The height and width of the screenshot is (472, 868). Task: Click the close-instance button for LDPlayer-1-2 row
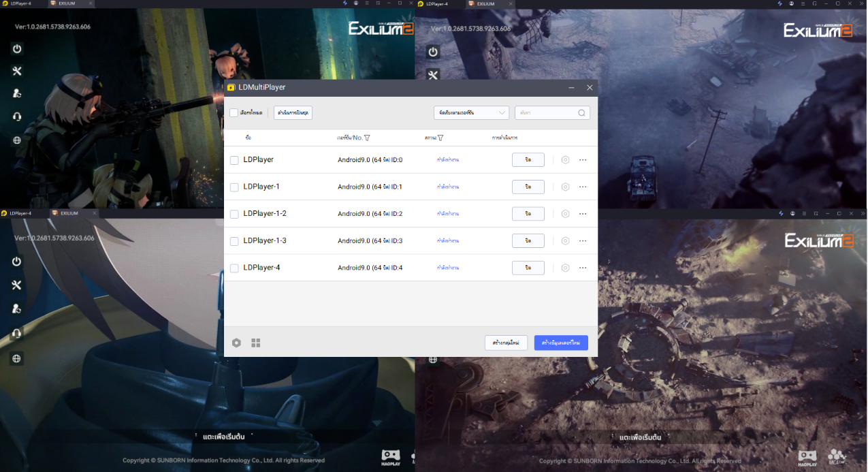click(x=528, y=213)
